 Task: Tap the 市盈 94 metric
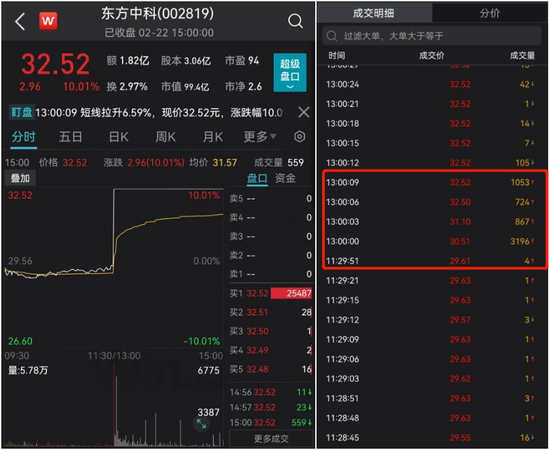pyautogui.click(x=242, y=61)
